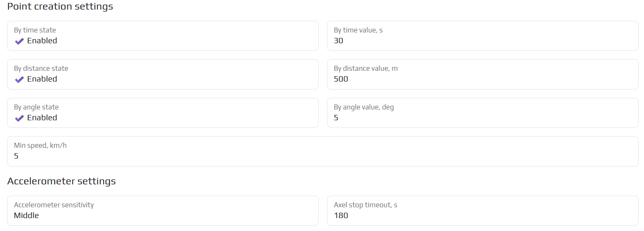Image resolution: width=644 pixels, height=231 pixels.
Task: Click the "By angle value, deg" label
Action: pyautogui.click(x=364, y=107)
